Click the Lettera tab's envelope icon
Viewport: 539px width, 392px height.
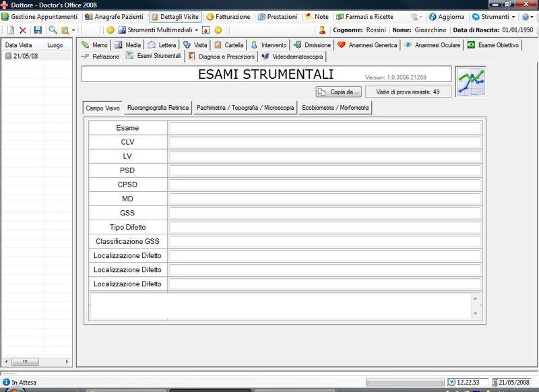pos(152,45)
